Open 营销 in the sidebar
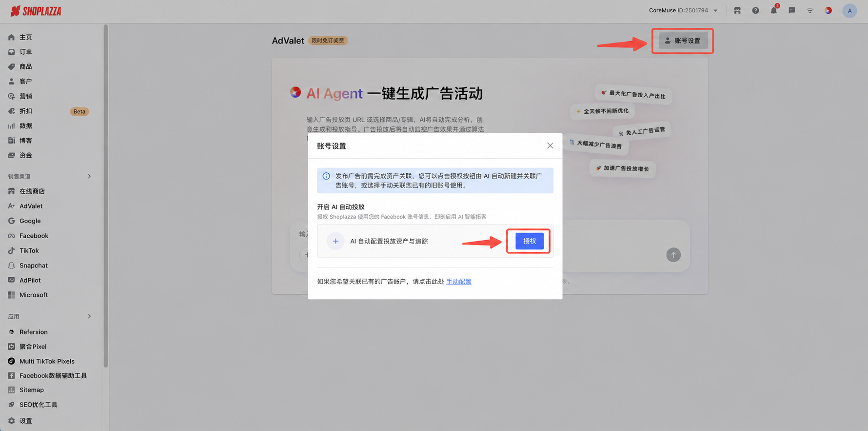The height and width of the screenshot is (431, 868). point(26,96)
